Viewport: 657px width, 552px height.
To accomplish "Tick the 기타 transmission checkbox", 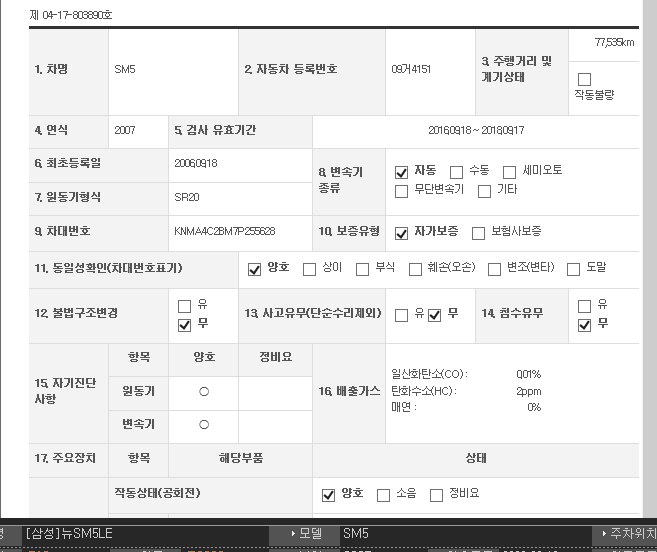I will [485, 190].
